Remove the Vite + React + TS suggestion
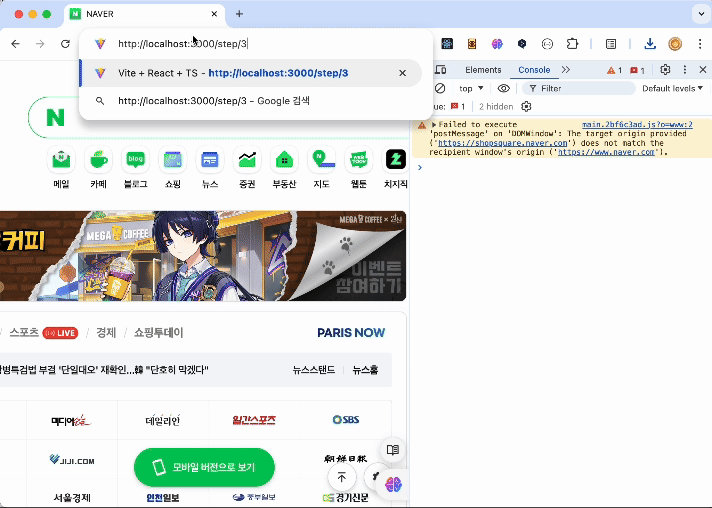712x508 pixels. pyautogui.click(x=402, y=73)
